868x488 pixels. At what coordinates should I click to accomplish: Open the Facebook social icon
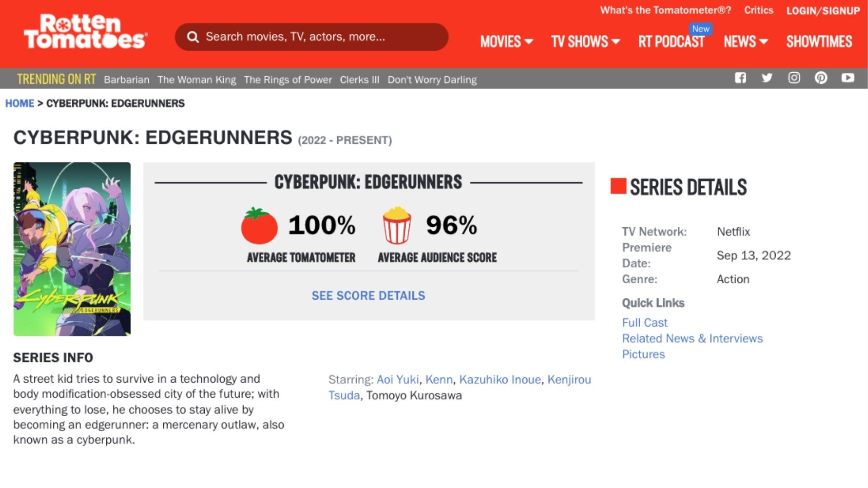click(x=740, y=78)
